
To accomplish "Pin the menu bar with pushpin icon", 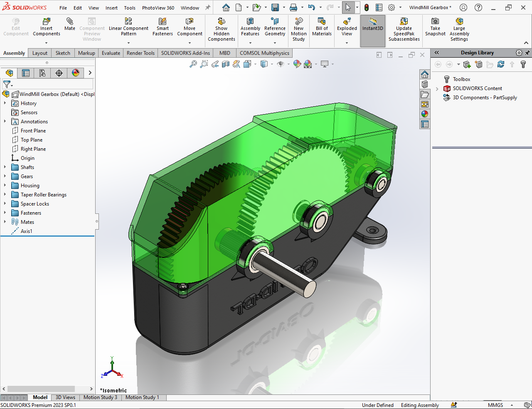I will tap(208, 7).
